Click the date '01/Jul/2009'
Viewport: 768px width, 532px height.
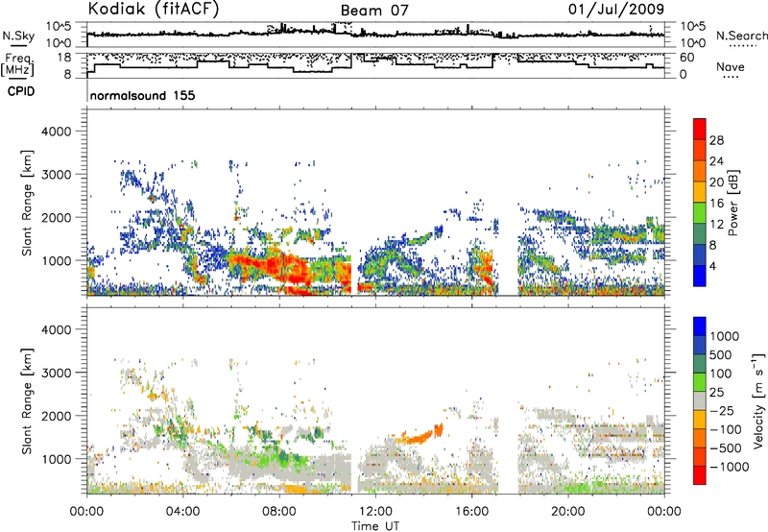(616, 9)
